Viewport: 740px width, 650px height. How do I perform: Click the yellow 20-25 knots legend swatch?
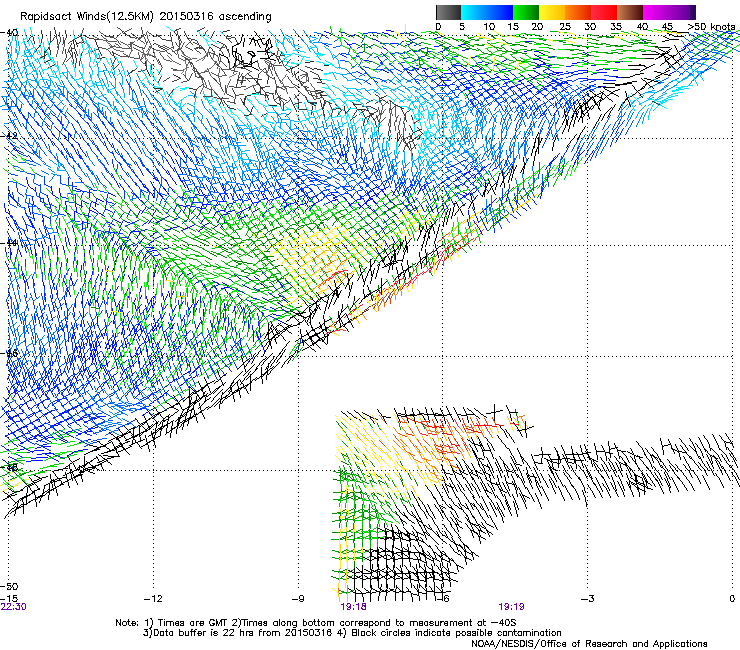(552, 12)
